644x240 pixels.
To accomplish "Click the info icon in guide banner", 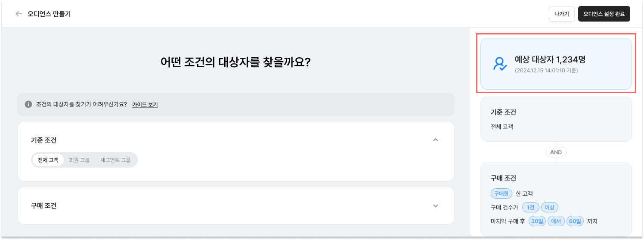I will (28, 104).
